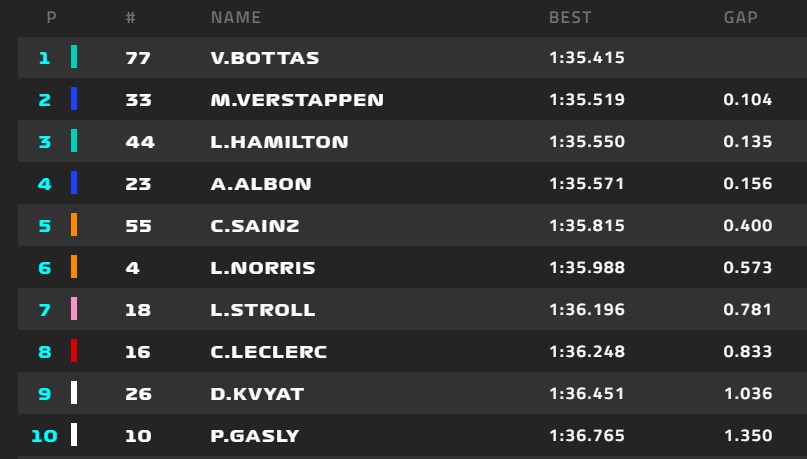The width and height of the screenshot is (807, 459).
Task: Click car number 77
Action: (138, 58)
